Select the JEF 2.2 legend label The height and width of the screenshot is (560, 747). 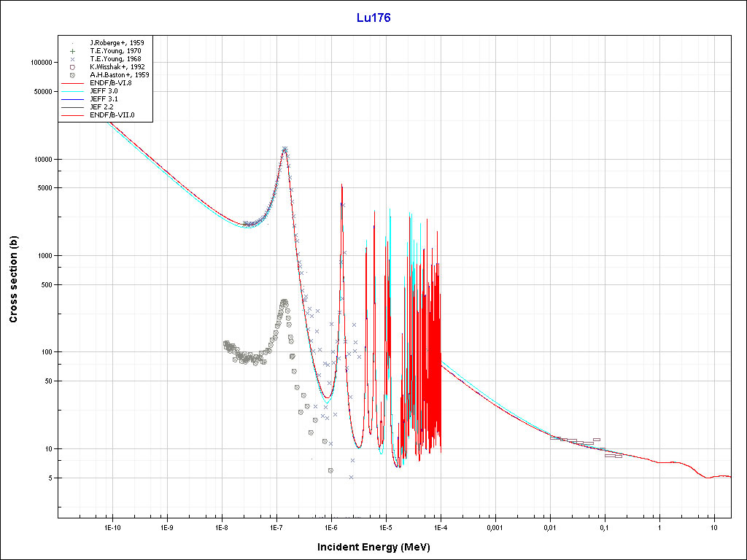click(101, 107)
